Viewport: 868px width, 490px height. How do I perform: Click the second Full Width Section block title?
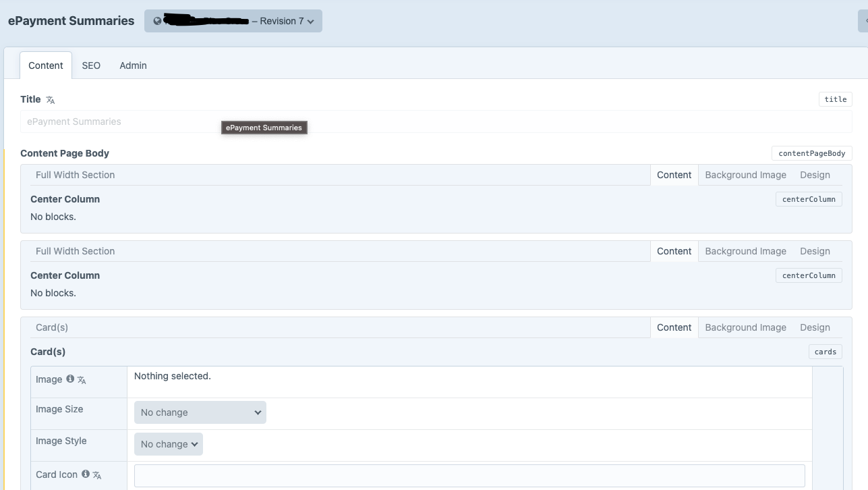pos(75,251)
